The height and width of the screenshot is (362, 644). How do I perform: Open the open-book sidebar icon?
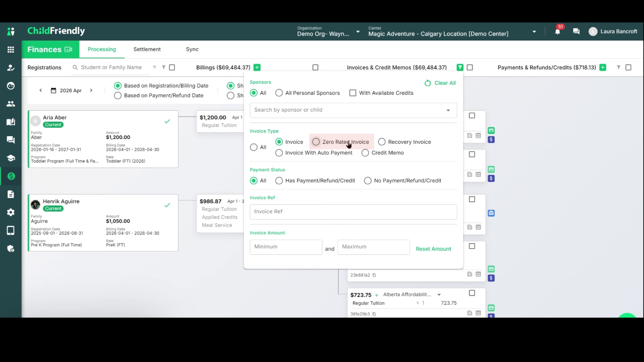11,122
